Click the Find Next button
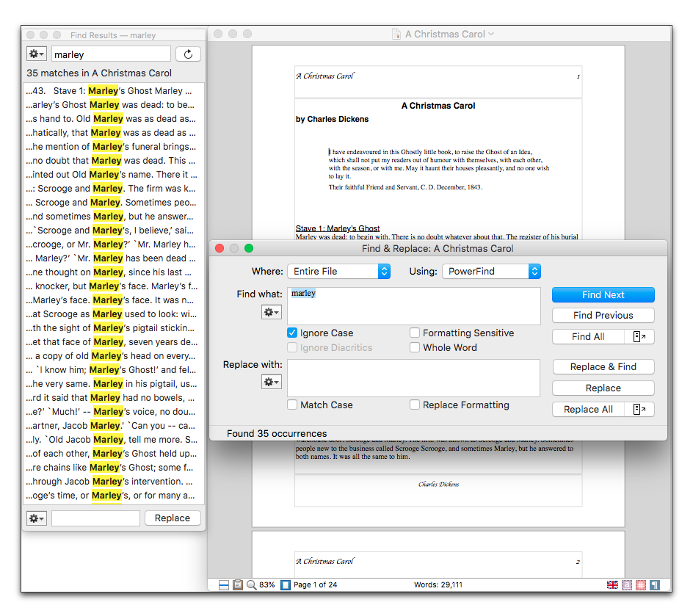 pos(603,294)
